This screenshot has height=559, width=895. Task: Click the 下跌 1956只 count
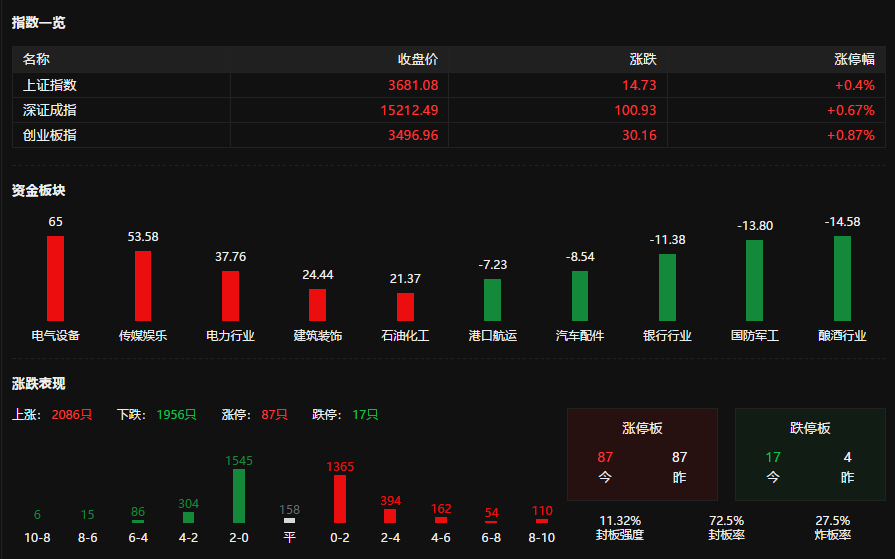[x=157, y=415]
